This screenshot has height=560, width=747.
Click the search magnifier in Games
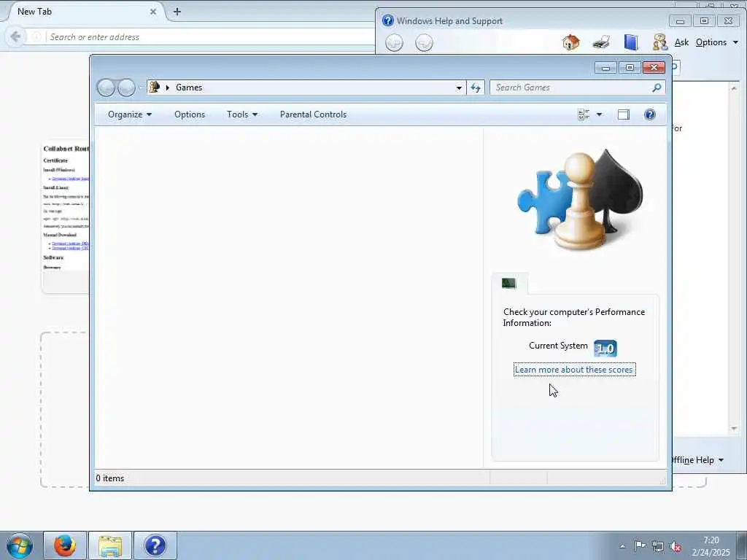coord(657,87)
